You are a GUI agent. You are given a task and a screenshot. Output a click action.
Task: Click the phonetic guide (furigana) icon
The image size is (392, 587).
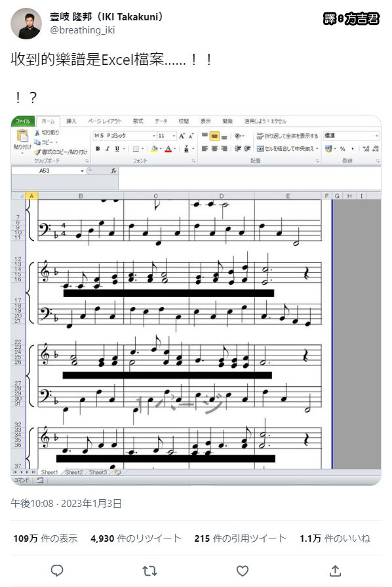tap(186, 149)
